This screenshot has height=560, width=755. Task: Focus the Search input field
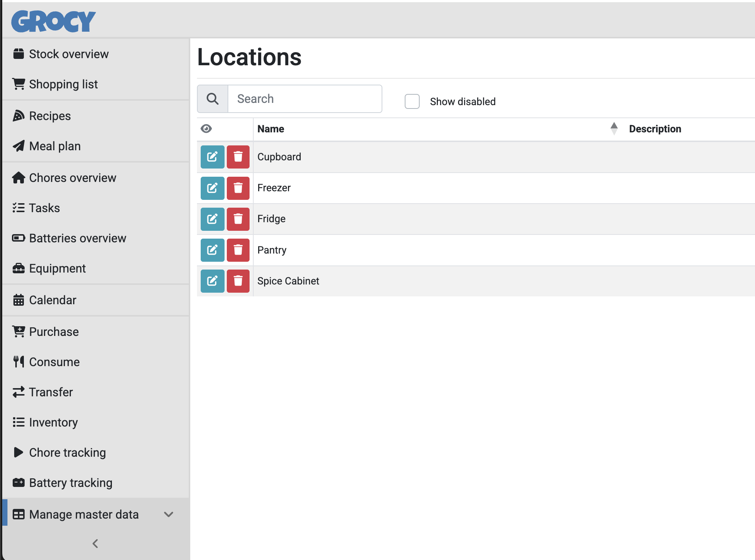305,99
